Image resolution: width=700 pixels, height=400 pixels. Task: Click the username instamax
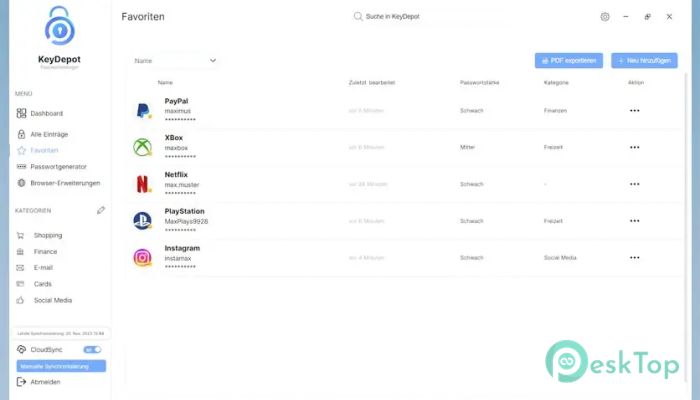tap(178, 258)
